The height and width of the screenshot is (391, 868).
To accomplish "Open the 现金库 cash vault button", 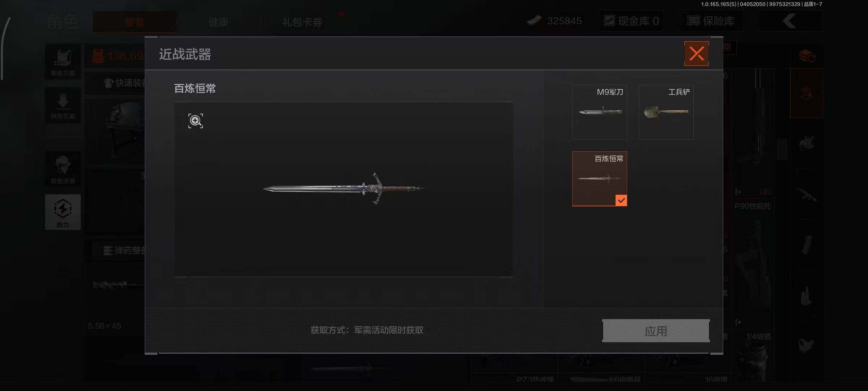I will point(631,21).
